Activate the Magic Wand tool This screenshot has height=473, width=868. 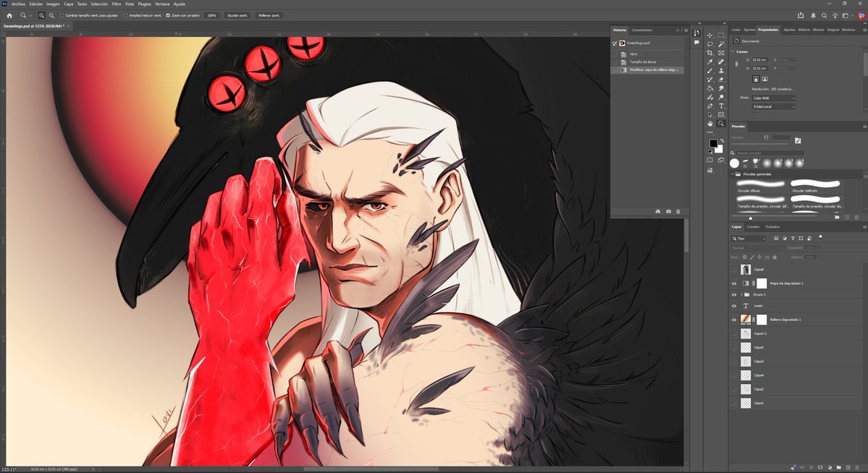click(721, 44)
